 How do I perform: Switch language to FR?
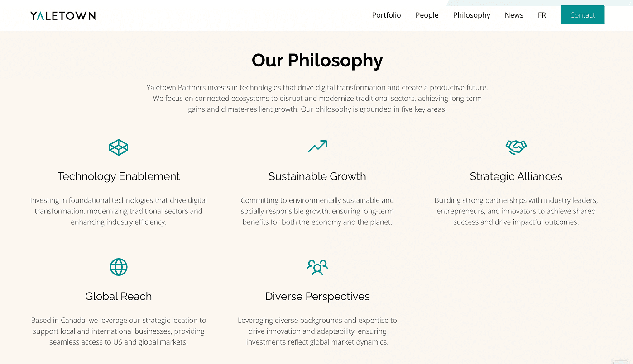click(542, 15)
